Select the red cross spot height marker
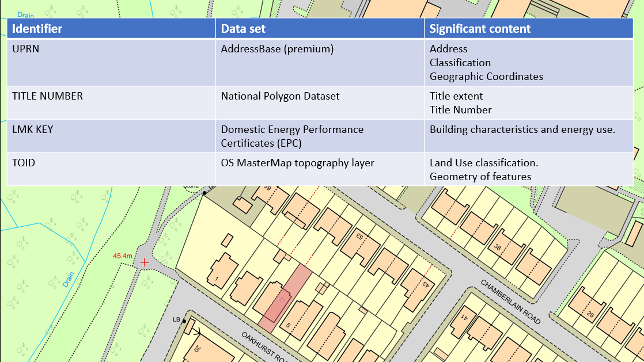The image size is (644, 362). click(x=144, y=262)
